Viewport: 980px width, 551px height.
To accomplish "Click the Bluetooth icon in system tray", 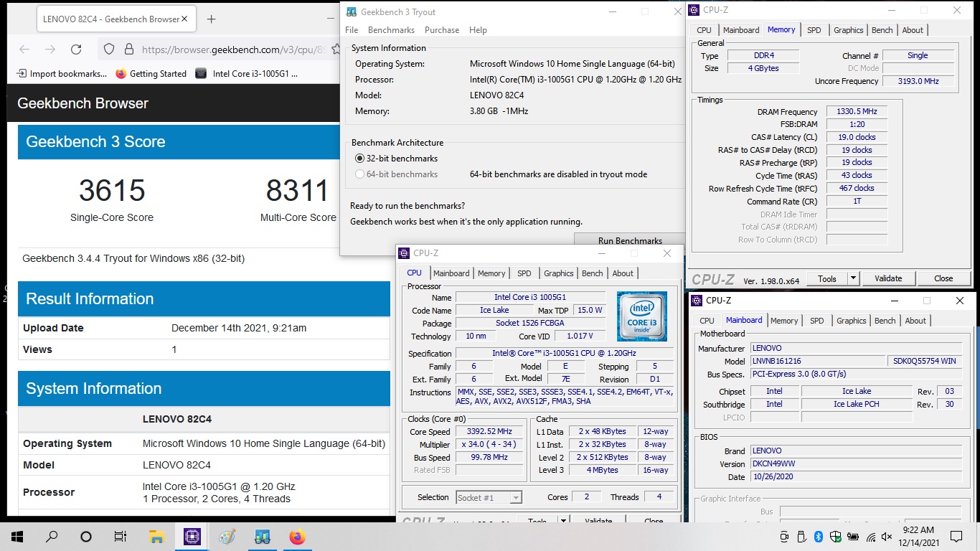I will pos(819,537).
